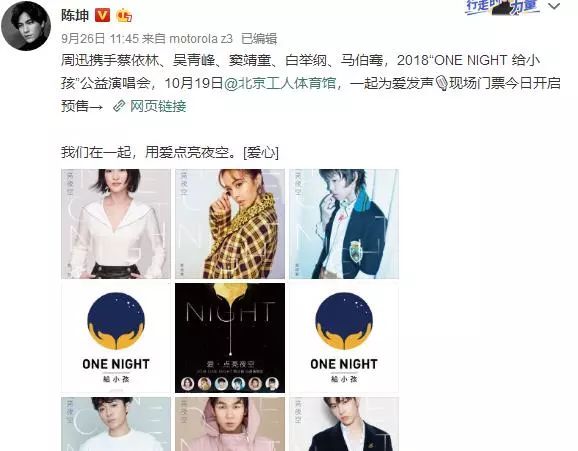Image resolution: width=578 pixels, height=451 pixels.
Task: Open the 陈坤 username link
Action: (x=75, y=15)
